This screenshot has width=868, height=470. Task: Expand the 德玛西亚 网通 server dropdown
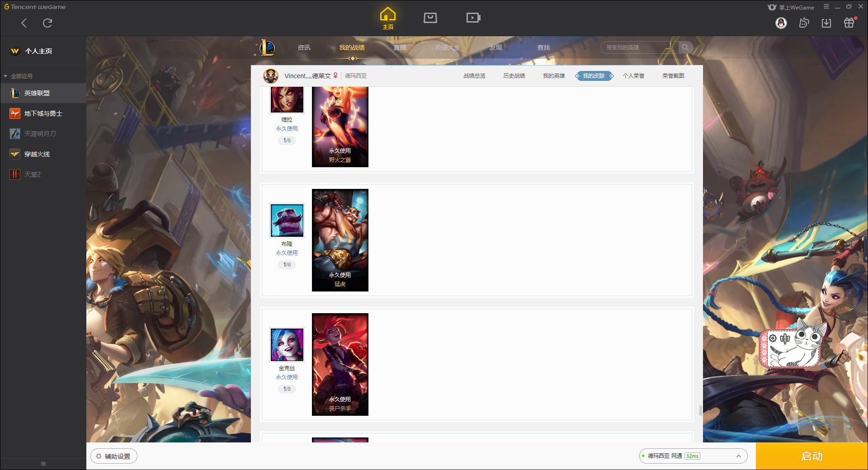tap(693, 456)
